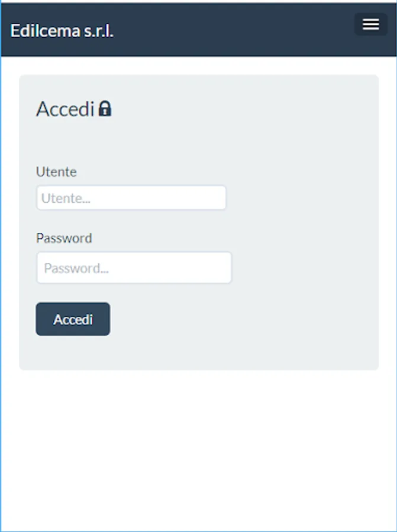The image size is (397, 532).
Task: Focus the Utente input field
Action: point(131,197)
